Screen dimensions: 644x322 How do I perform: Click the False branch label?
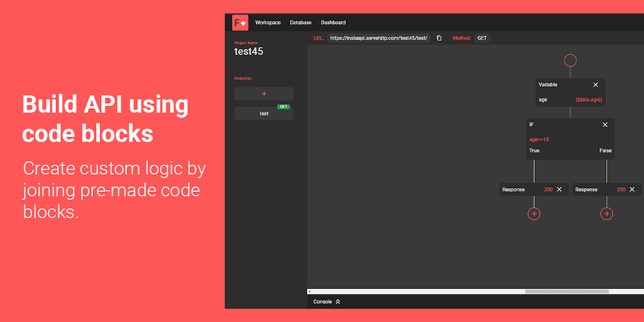606,151
